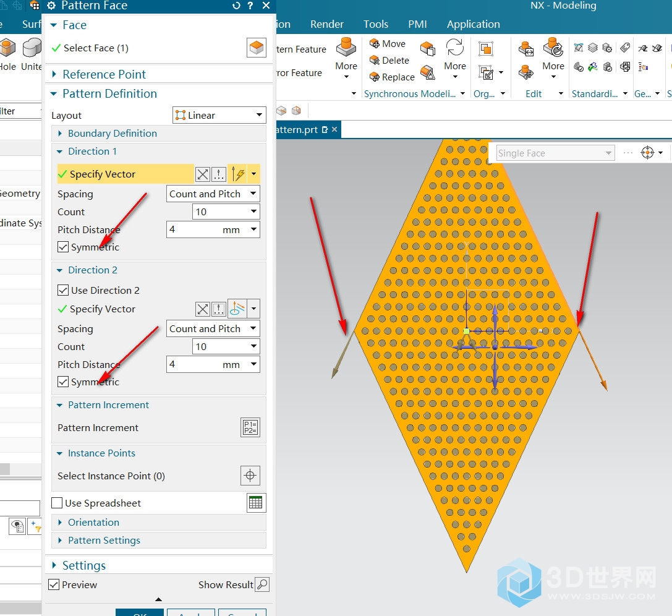Select the Move face command

(388, 44)
